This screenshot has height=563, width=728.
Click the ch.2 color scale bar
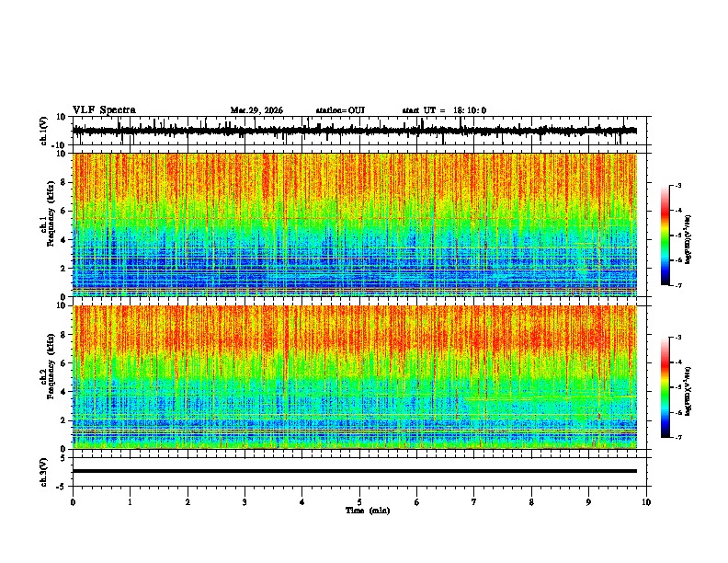point(665,387)
